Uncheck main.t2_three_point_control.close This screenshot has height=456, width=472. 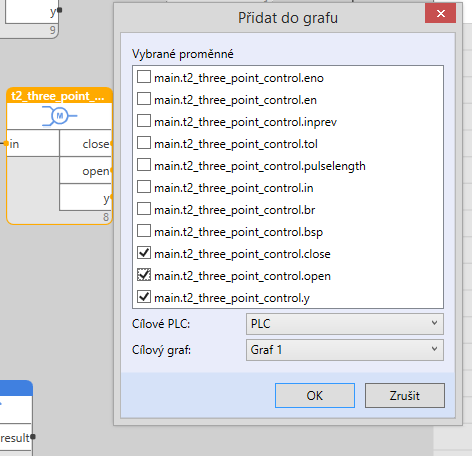144,253
